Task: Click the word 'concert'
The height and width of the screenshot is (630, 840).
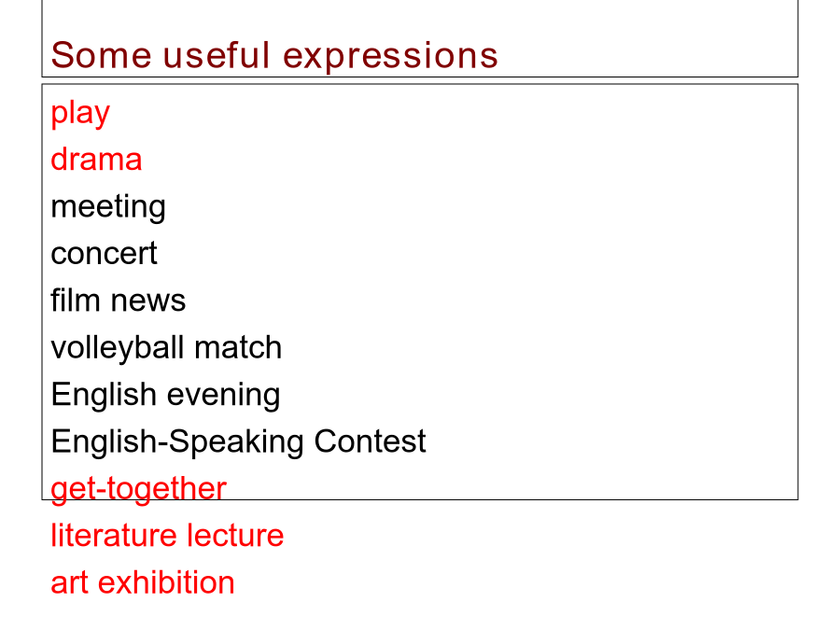Action: pos(104,253)
